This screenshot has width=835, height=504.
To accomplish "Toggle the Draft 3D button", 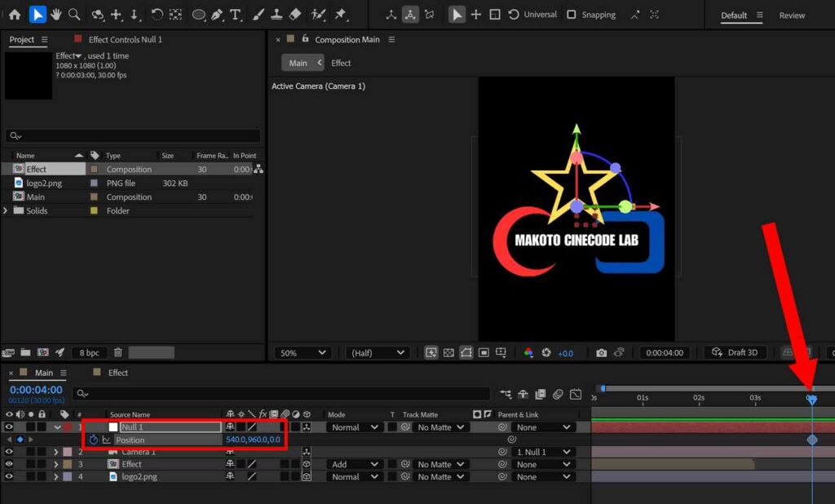I will (x=735, y=352).
